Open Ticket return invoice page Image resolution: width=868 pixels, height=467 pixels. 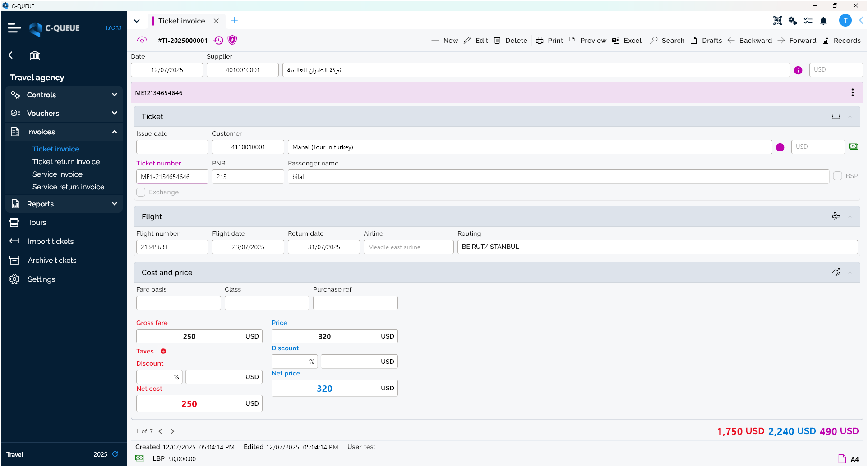pos(66,161)
